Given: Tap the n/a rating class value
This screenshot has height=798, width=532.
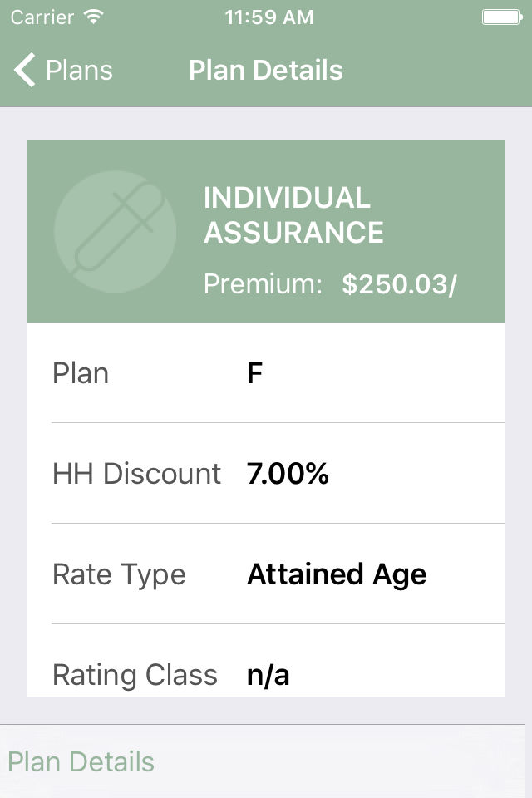Looking at the screenshot, I should (268, 675).
